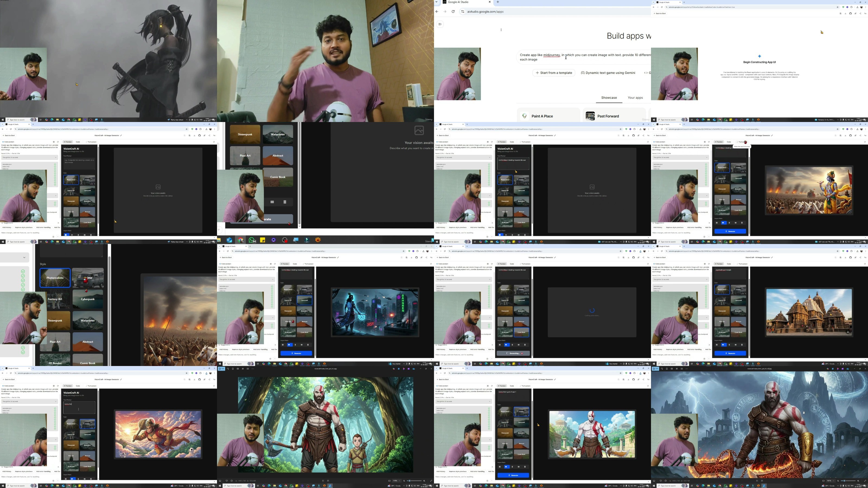Click Generate under the cyberpunk city image frame
This screenshot has width=868, height=488.
click(x=296, y=353)
